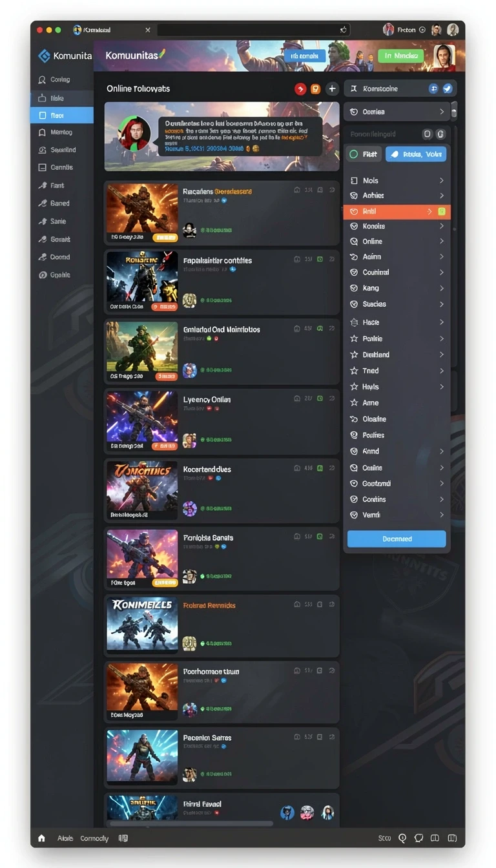
Task: Select the highlighted orange Rntil row
Action: (397, 211)
